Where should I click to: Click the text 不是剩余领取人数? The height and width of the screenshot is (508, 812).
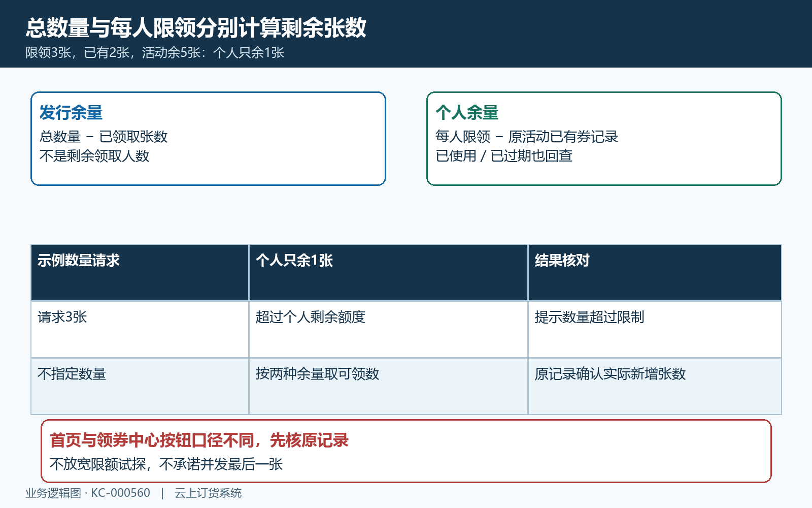(x=94, y=156)
